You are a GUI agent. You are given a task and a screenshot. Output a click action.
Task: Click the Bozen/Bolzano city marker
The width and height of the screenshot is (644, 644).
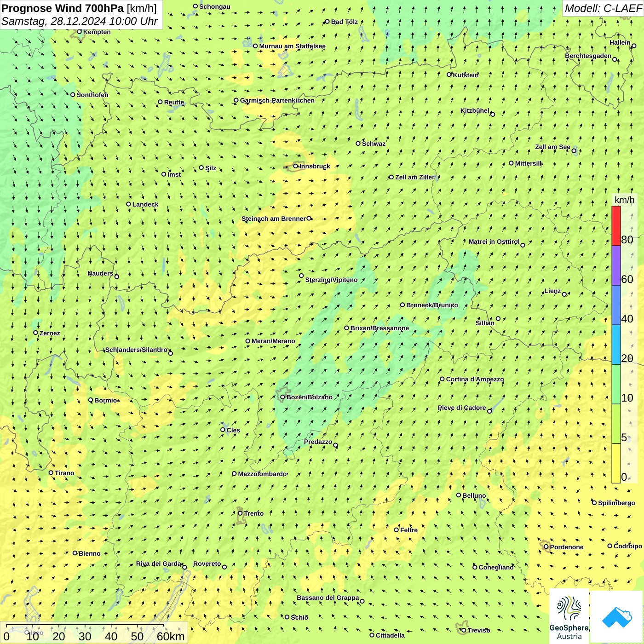[283, 397]
